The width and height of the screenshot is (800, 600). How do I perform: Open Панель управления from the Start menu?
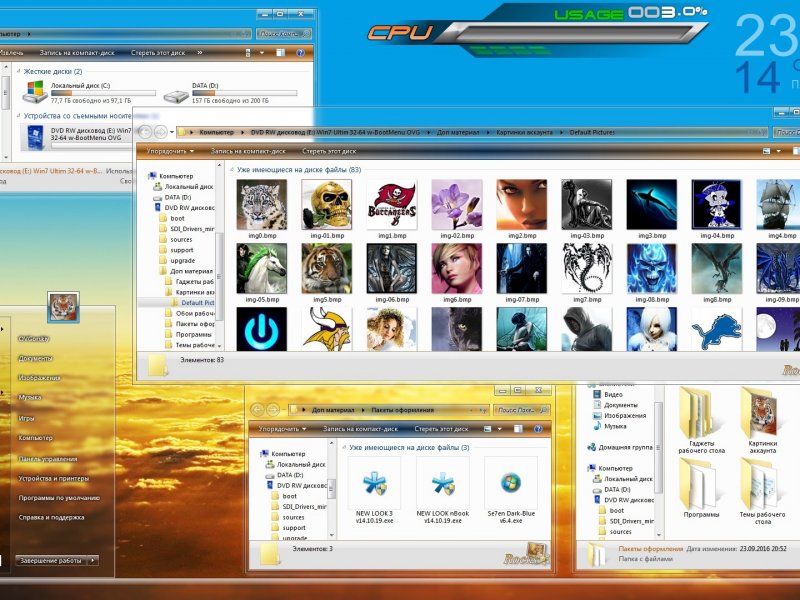[47, 459]
